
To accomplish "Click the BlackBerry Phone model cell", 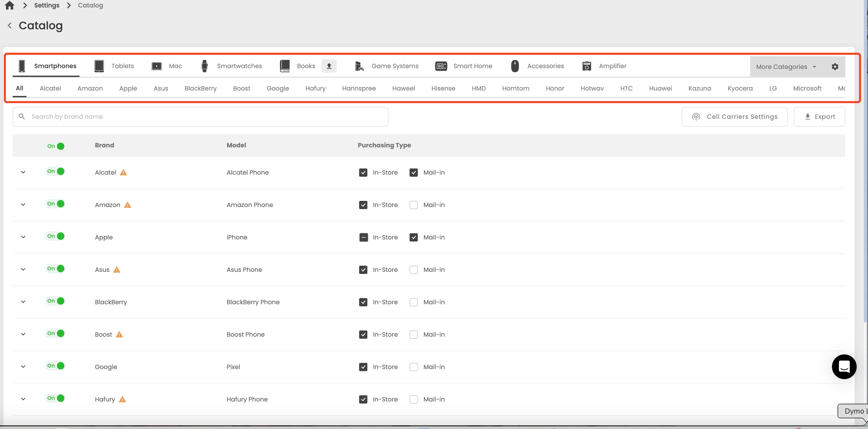I will click(x=253, y=302).
